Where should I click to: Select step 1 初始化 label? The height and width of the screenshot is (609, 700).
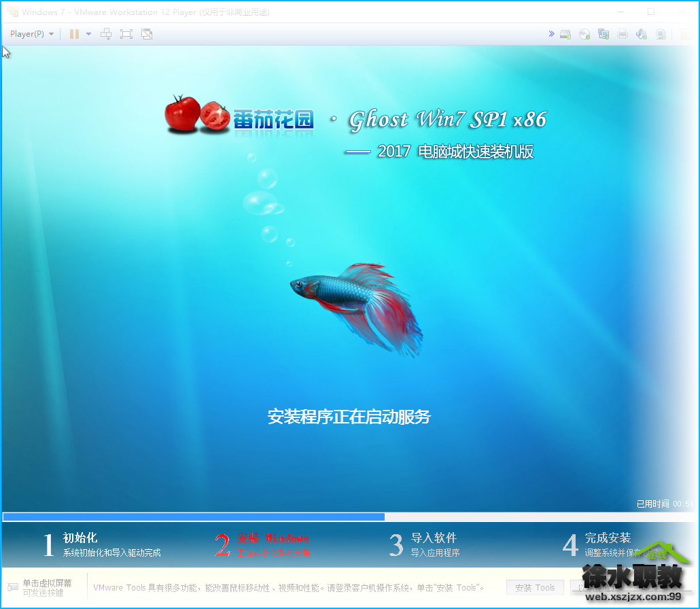coord(80,538)
